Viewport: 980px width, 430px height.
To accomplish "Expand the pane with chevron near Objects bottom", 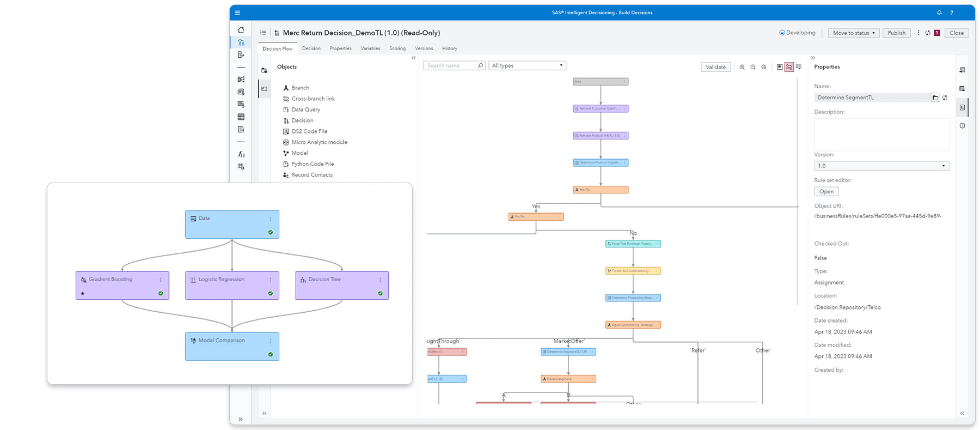I will 264,413.
